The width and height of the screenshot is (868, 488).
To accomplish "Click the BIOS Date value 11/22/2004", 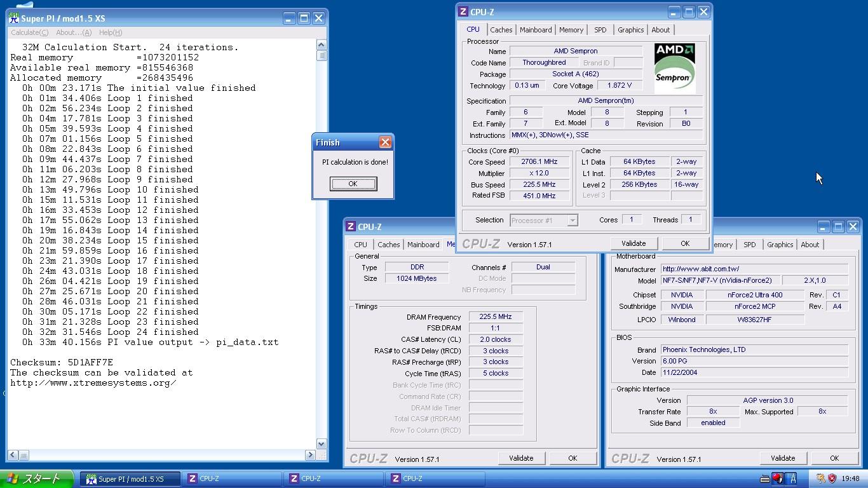I will coord(754,373).
